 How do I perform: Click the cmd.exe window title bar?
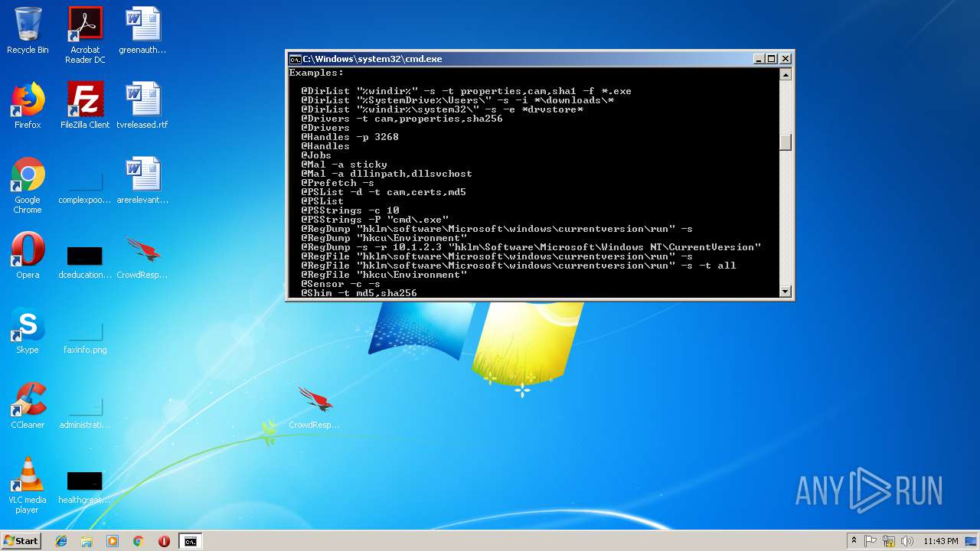(x=521, y=59)
